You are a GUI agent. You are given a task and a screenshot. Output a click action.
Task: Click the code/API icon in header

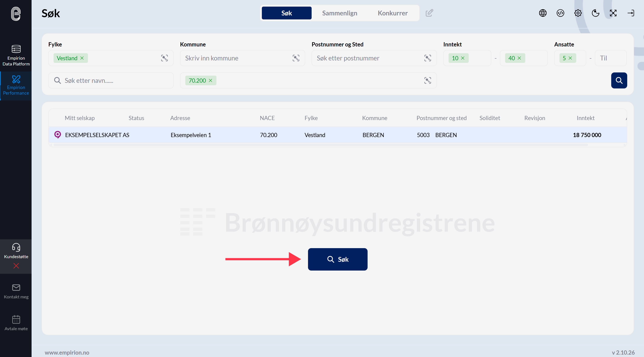(x=560, y=13)
